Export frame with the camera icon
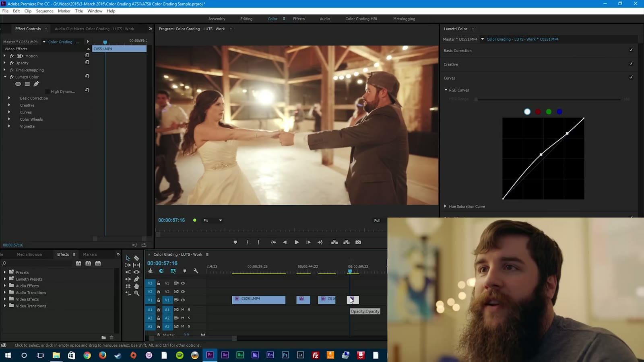 (358, 242)
